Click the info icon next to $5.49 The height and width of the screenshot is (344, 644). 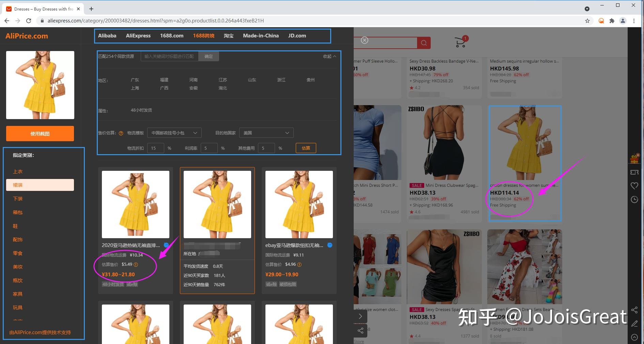136,265
